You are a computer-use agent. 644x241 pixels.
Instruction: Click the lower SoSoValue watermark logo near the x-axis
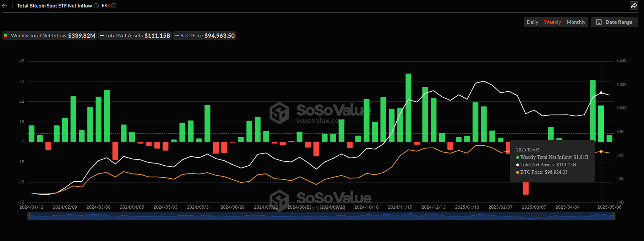(x=279, y=200)
